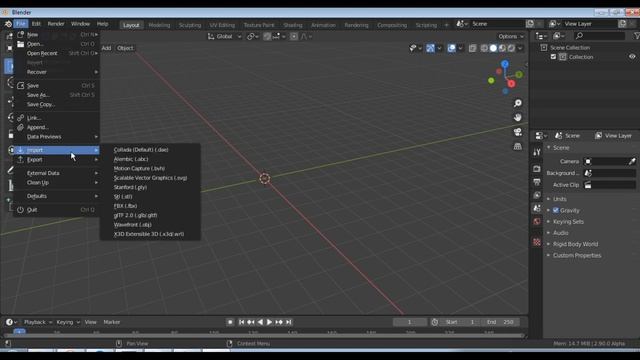Click the camera eyedropper icon
The image size is (640, 360).
[632, 161]
